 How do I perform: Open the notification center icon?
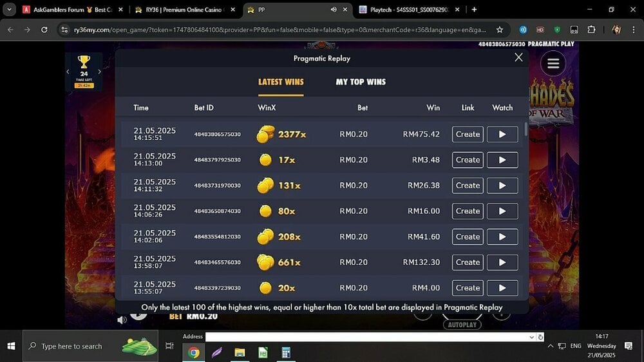[628, 346]
